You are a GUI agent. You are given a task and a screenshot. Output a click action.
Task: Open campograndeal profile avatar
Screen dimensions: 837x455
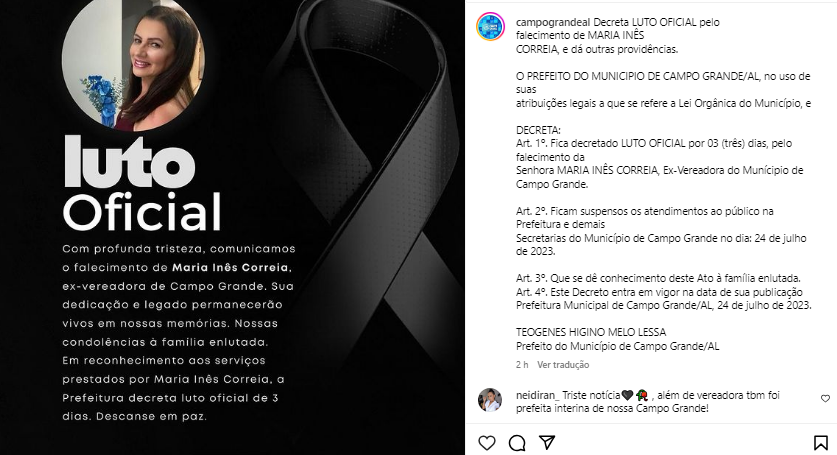pyautogui.click(x=490, y=26)
